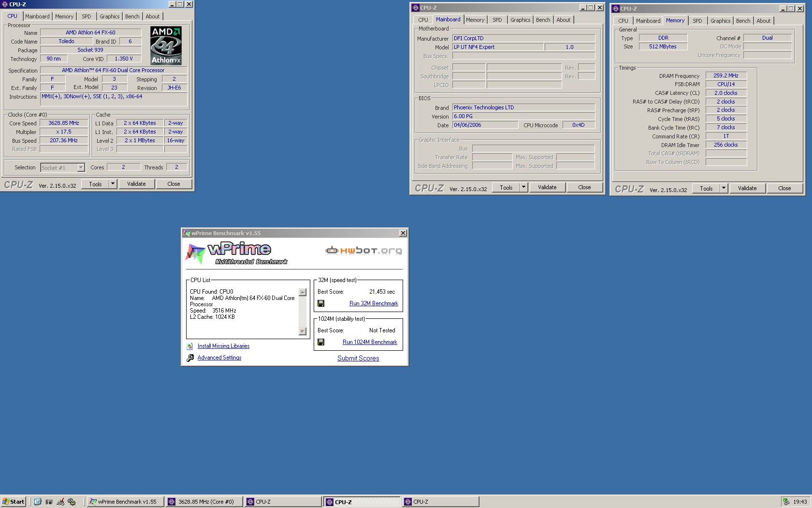812x508 pixels.
Task: Run the 1024M Benchmark
Action: coord(370,342)
